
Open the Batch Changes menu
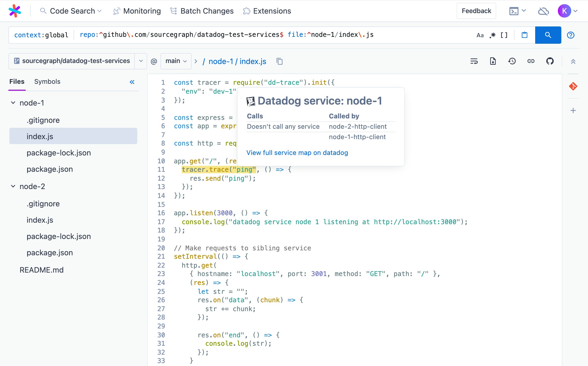(202, 11)
